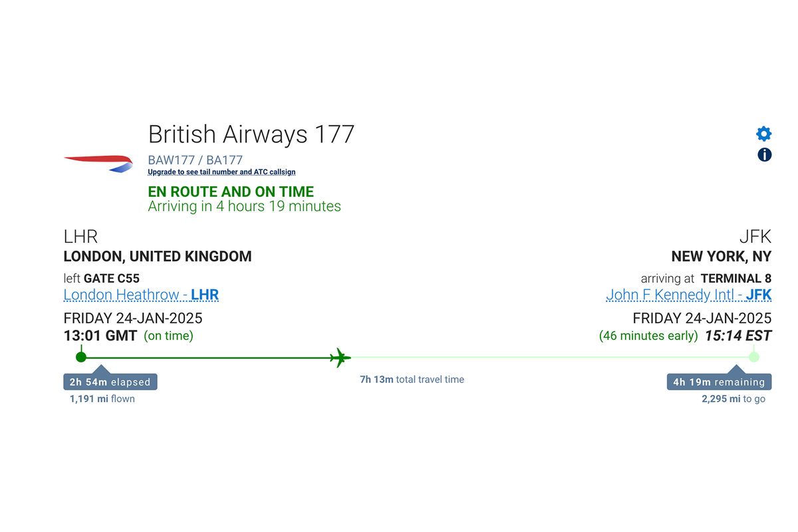Click the JFK destination code label
This screenshot has width=798, height=532.
pos(757,236)
